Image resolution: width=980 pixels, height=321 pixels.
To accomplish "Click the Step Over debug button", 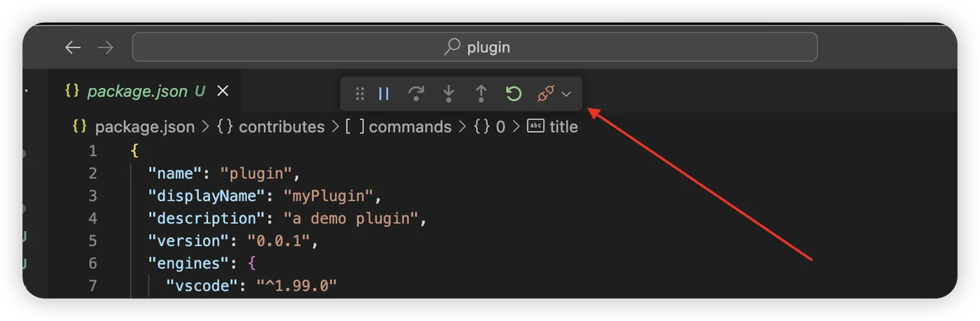I will (416, 94).
